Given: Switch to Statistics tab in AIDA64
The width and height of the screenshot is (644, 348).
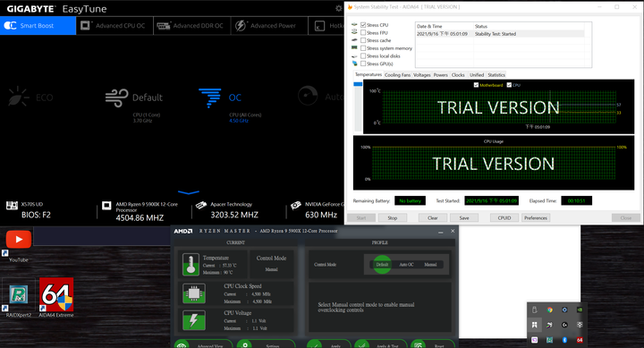Looking at the screenshot, I should click(496, 75).
